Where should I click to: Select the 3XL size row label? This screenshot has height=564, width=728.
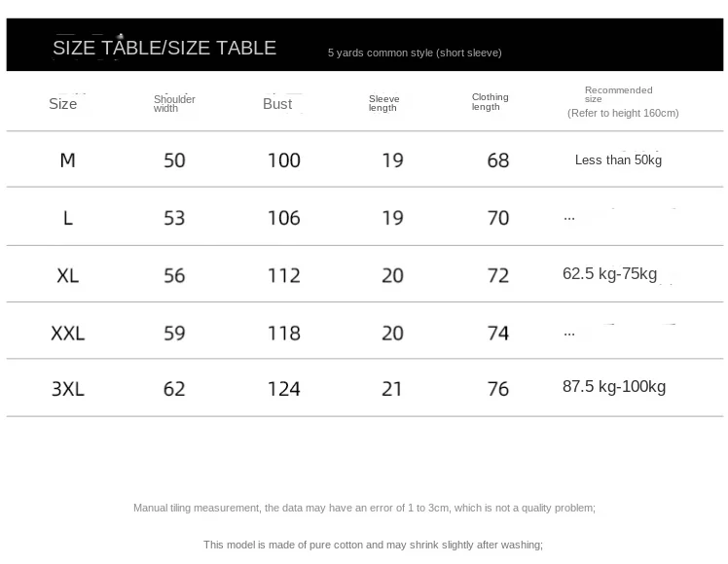pos(68,389)
